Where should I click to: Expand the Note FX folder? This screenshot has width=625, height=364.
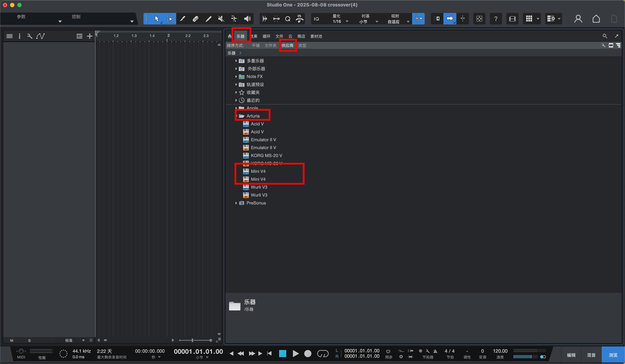(x=236, y=77)
